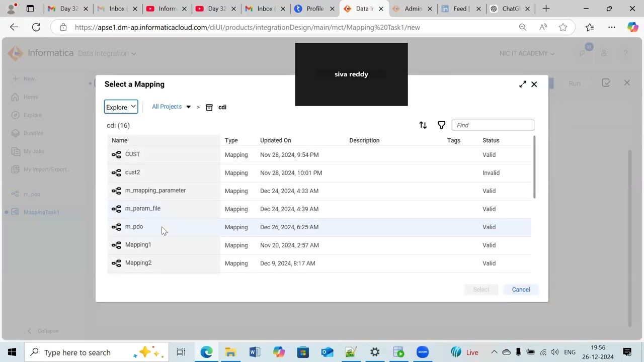Expand the All Projects dropdown arrow
The image size is (644, 362).
[x=188, y=107]
